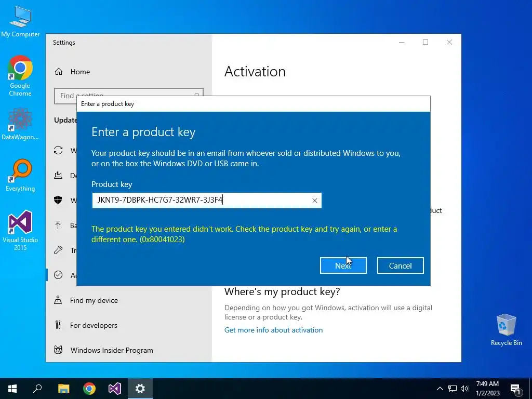Open Windows Insider Program settings
The image size is (532, 399).
pos(112,350)
